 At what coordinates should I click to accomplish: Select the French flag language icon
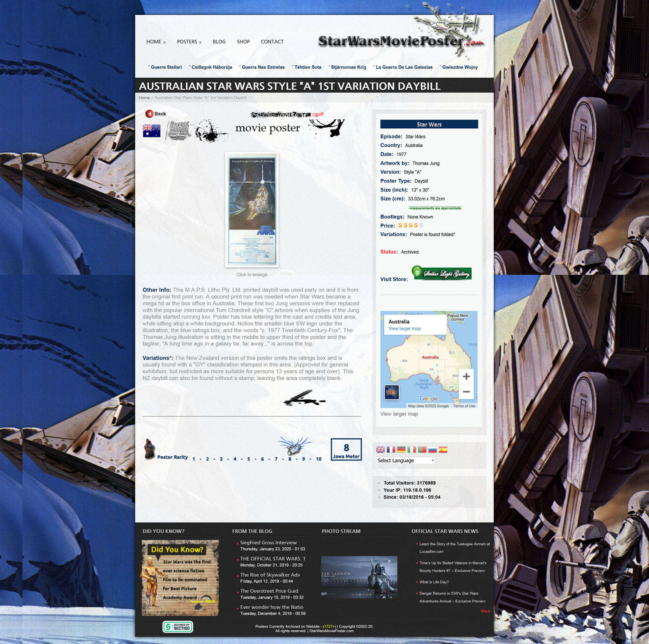click(x=391, y=449)
